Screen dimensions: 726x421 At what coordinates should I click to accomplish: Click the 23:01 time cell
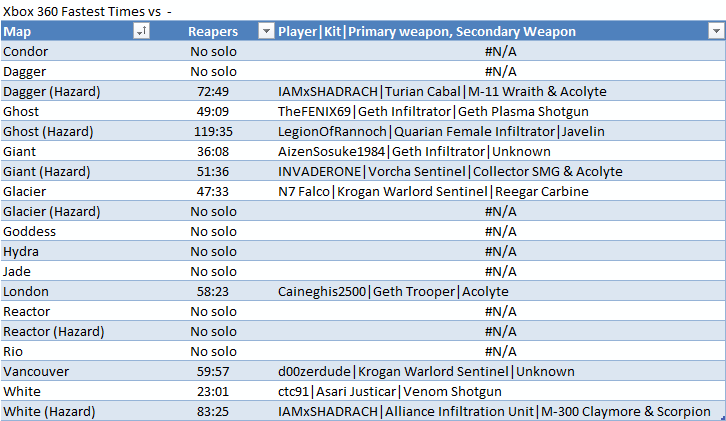(213, 391)
